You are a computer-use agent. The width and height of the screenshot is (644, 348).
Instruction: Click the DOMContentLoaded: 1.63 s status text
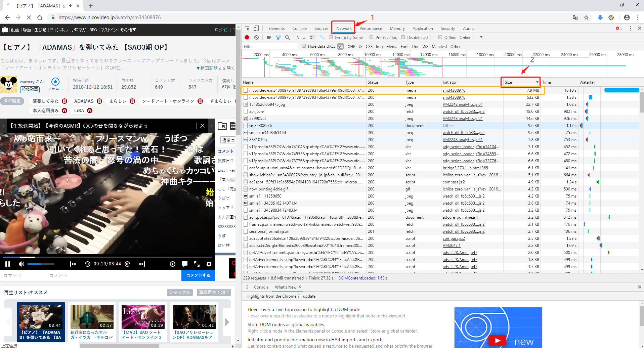[363, 278]
